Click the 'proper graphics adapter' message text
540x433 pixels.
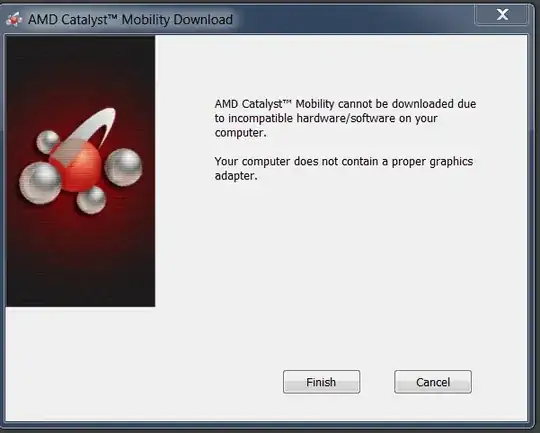coord(344,168)
